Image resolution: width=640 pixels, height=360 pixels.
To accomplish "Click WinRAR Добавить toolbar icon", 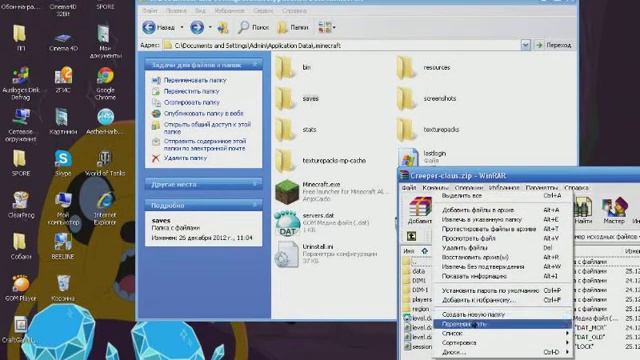I will [420, 210].
